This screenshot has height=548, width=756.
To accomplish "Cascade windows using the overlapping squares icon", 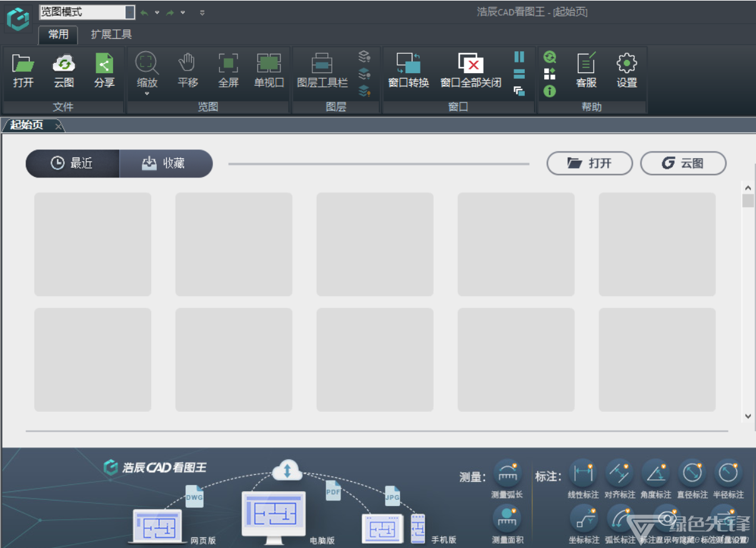I will point(519,91).
